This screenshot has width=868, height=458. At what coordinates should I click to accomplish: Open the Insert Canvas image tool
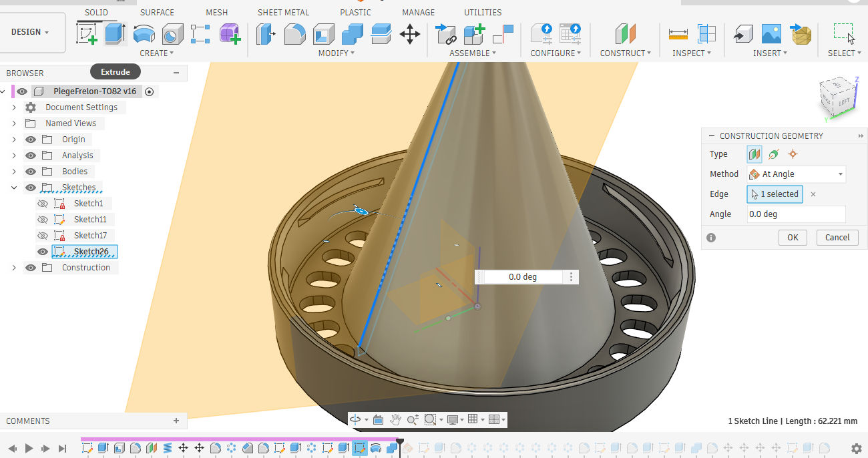point(771,33)
